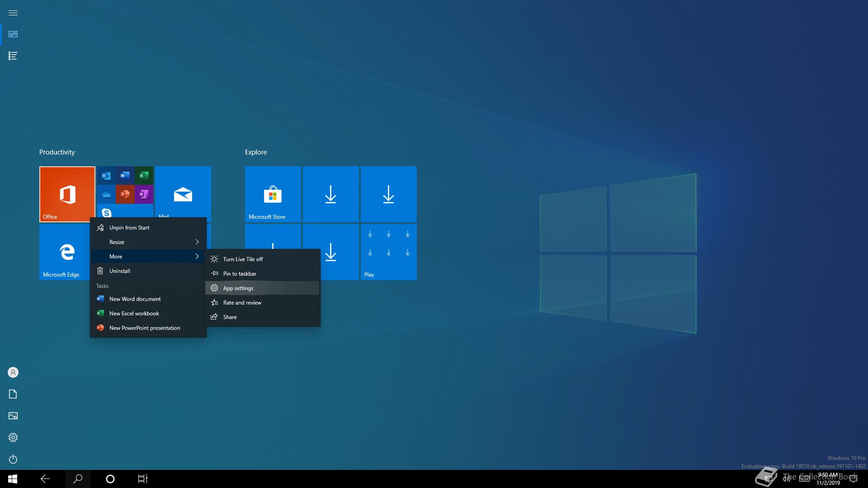The image size is (868, 488).
Task: Select Rate and review
Action: [262, 303]
